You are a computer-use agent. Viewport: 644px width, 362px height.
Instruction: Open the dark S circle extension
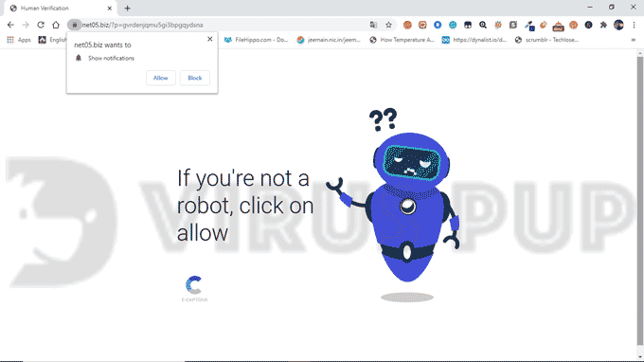point(588,25)
